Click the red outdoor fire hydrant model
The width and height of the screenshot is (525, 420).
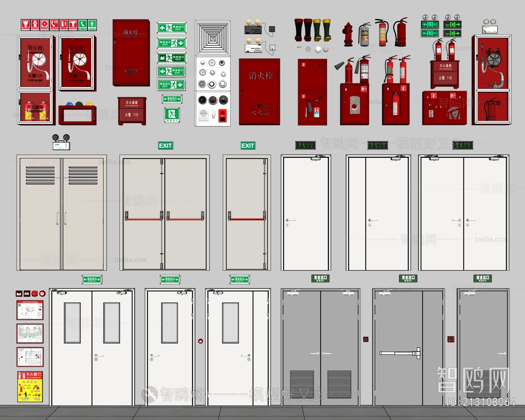coord(348,34)
